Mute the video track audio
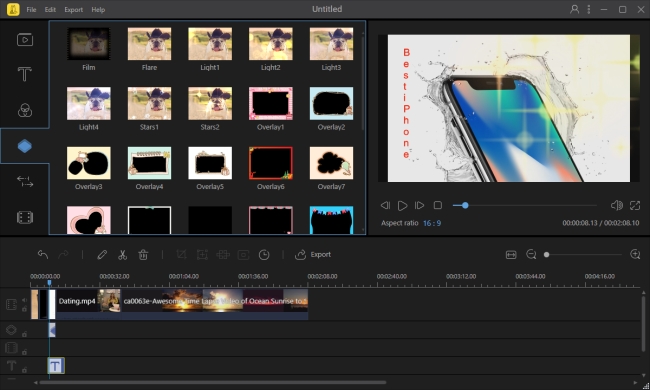Viewport: 650px width, 390px height. tap(24, 300)
